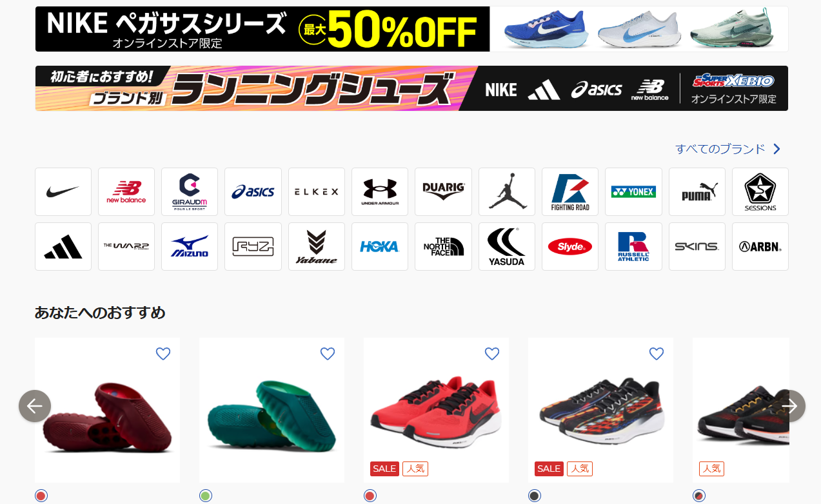This screenshot has height=504, width=821.
Task: Select the Adidas three-stripe brand logo
Action: pyautogui.click(x=63, y=246)
